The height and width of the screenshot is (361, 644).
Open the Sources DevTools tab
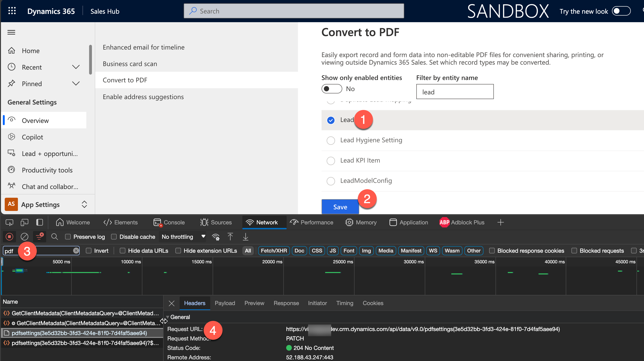pos(216,222)
